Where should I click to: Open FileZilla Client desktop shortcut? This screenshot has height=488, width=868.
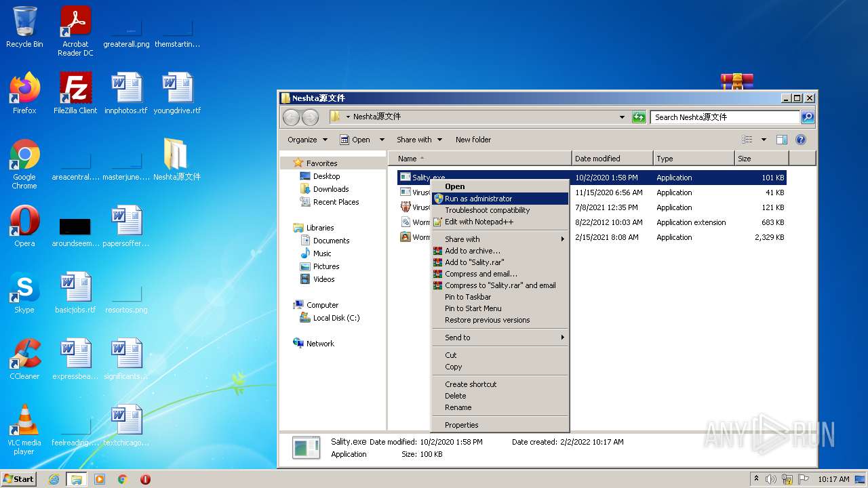(x=75, y=93)
